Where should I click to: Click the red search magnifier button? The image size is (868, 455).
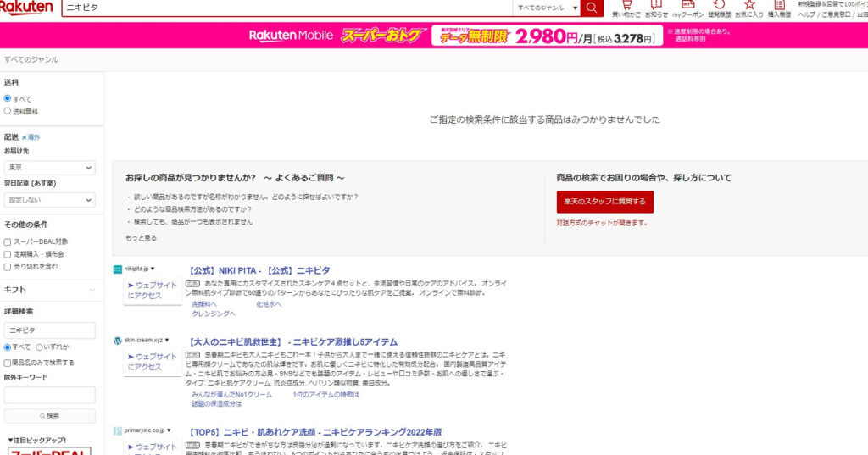[x=591, y=8]
